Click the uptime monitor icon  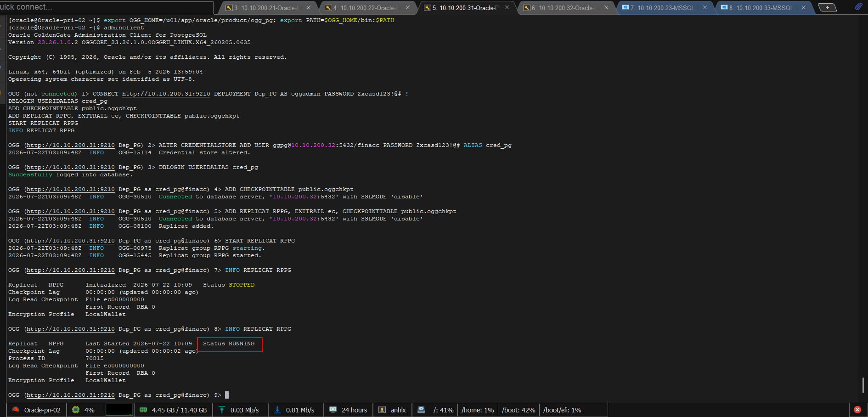click(333, 410)
